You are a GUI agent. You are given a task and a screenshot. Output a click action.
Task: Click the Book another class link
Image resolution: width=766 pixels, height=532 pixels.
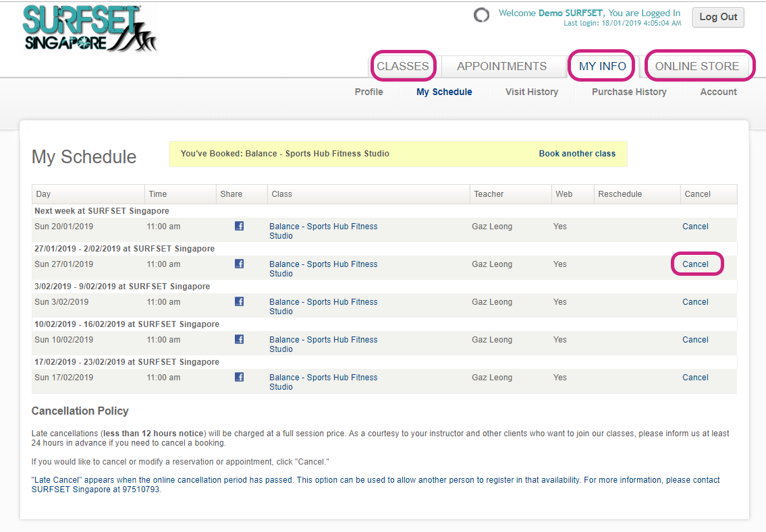tap(577, 154)
